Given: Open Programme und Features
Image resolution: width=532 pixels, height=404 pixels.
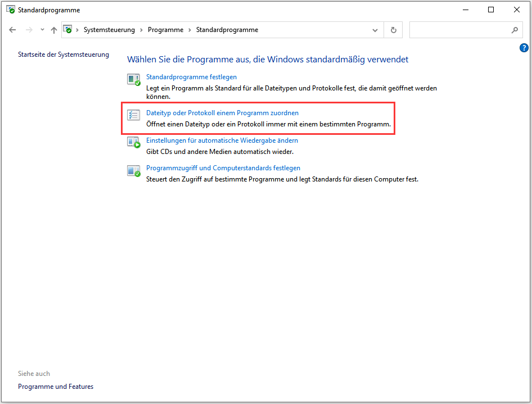Looking at the screenshot, I should coord(55,386).
